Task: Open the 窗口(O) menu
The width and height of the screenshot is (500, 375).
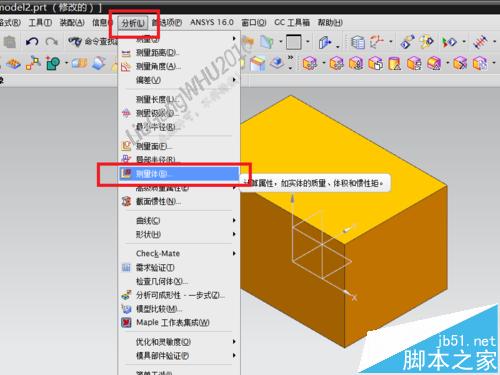Action: (254, 23)
